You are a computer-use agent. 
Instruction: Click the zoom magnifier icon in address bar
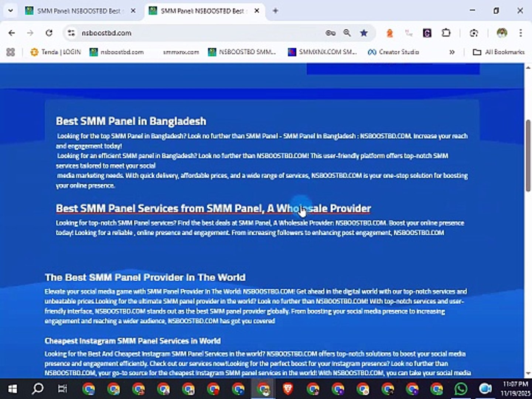pyautogui.click(x=347, y=33)
